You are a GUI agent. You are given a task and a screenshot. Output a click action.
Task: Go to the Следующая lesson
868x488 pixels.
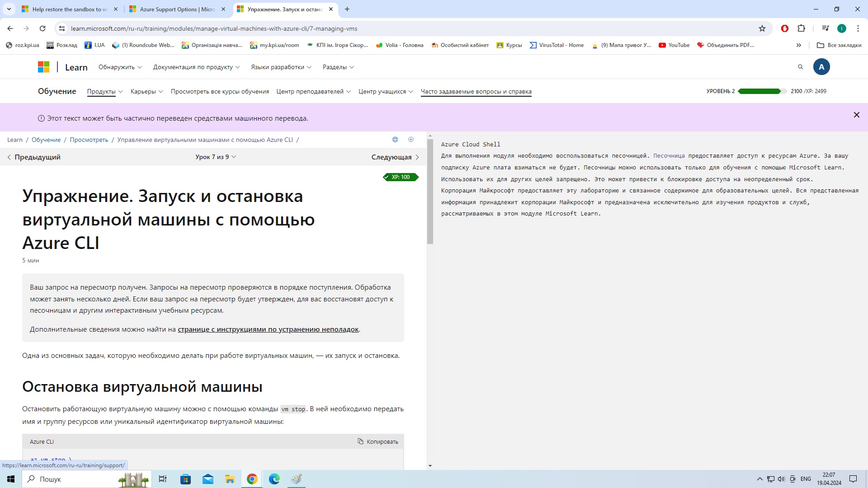point(396,157)
